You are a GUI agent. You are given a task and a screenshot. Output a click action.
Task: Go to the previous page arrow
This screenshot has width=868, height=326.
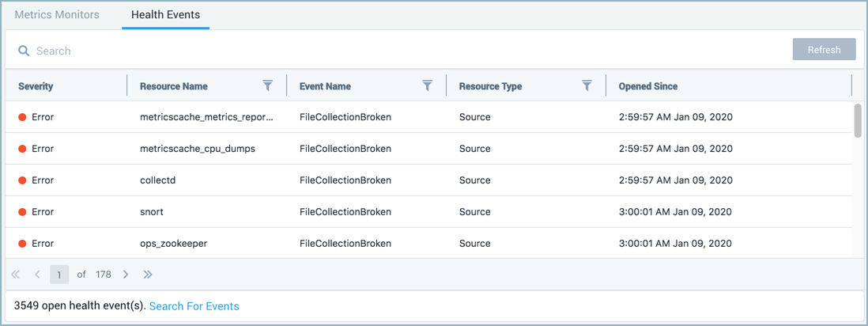(x=37, y=275)
